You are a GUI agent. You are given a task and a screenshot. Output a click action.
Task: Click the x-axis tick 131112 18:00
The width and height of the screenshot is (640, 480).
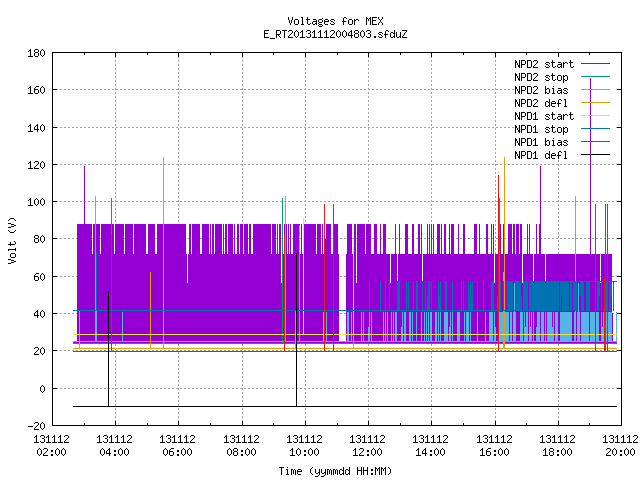558,446
